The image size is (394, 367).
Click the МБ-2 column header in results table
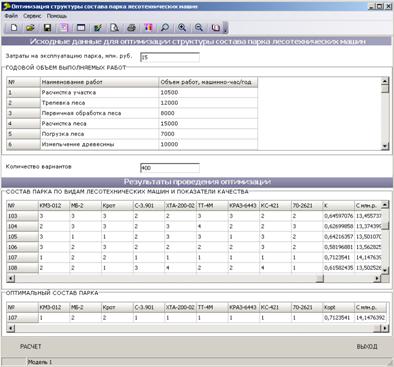(x=85, y=205)
